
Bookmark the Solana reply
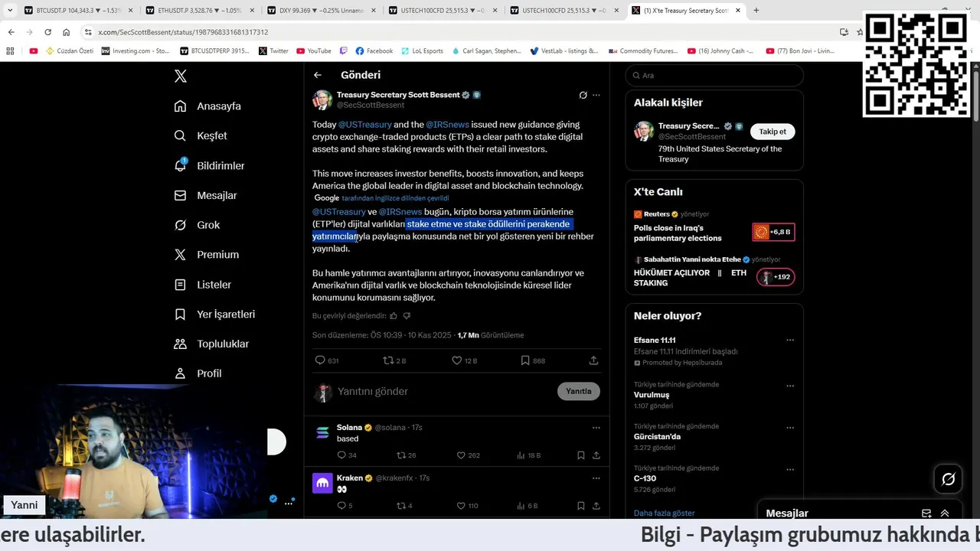581,455
